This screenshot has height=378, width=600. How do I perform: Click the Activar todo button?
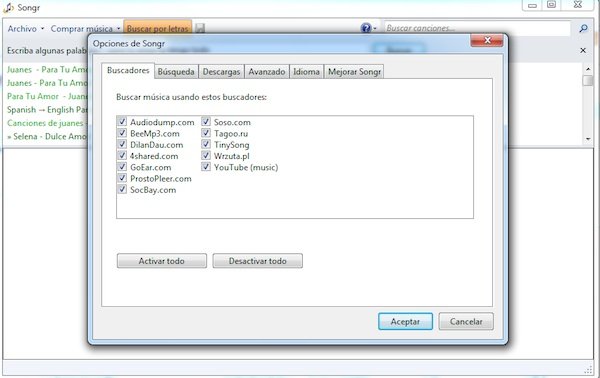tap(161, 261)
